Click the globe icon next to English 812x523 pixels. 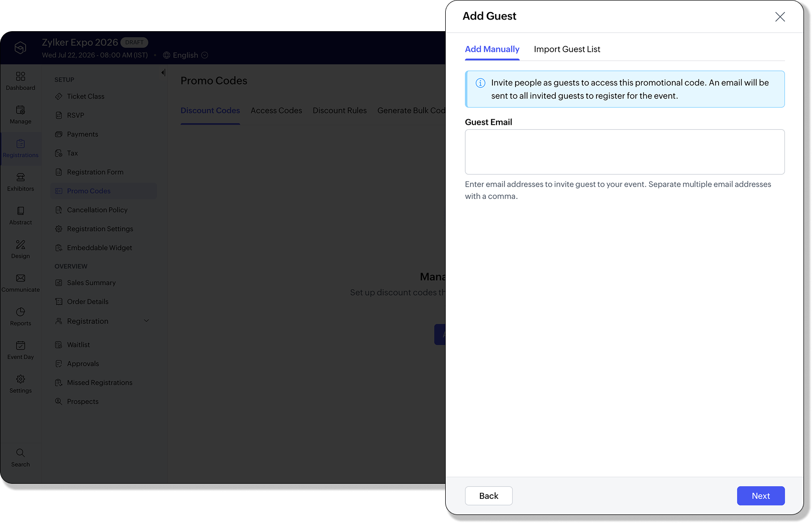click(167, 55)
